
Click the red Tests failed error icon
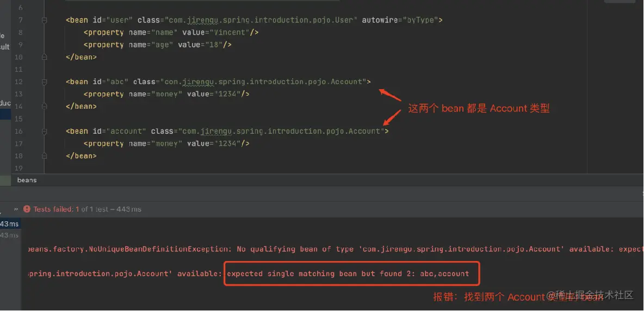click(27, 209)
